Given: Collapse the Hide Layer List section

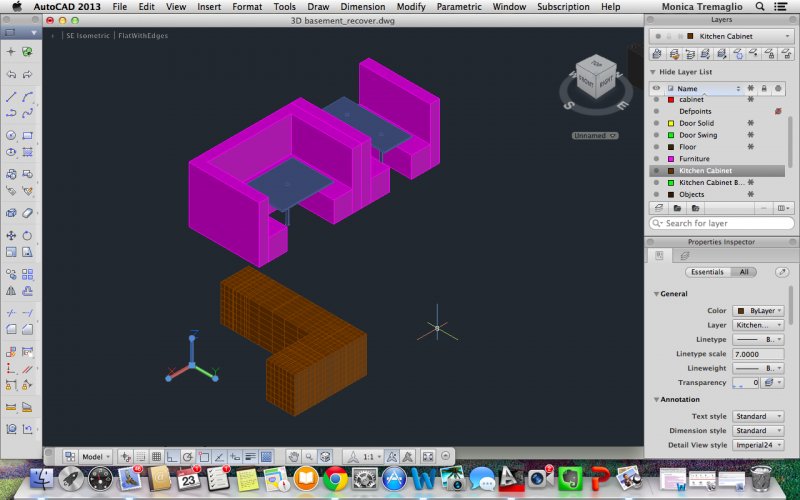Looking at the screenshot, I should (653, 72).
